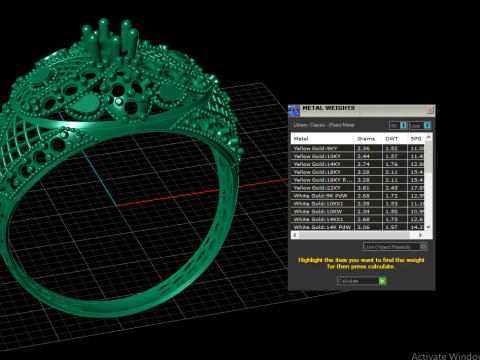Click the table's scroll right arrow

click(x=420, y=235)
